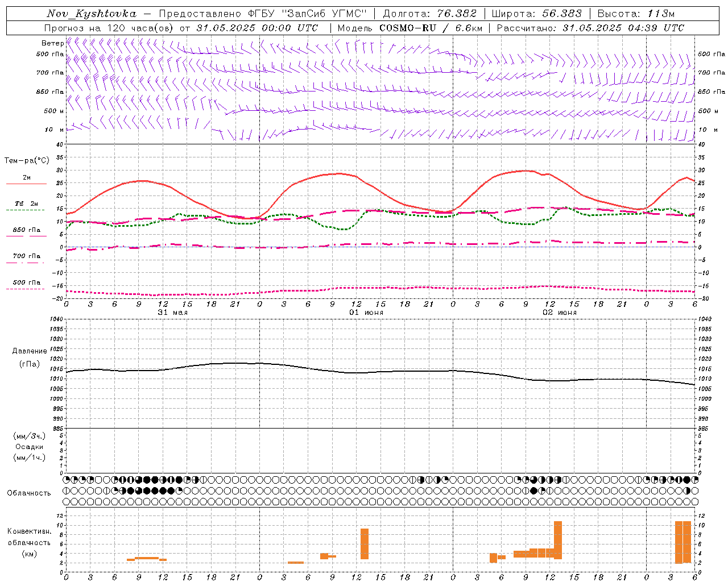Click the Ветер wind panel label

click(52, 43)
